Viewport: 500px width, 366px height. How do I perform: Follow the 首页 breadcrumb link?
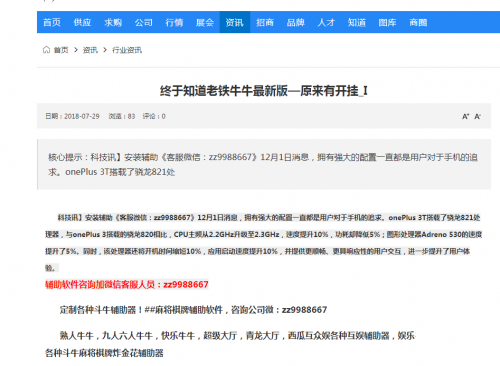coord(61,50)
